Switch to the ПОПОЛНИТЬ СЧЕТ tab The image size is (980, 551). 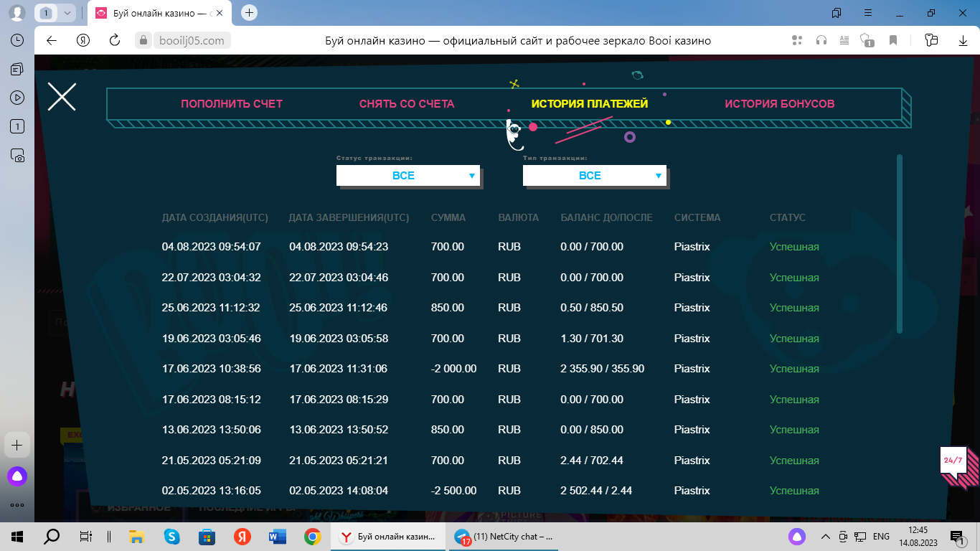tap(232, 104)
